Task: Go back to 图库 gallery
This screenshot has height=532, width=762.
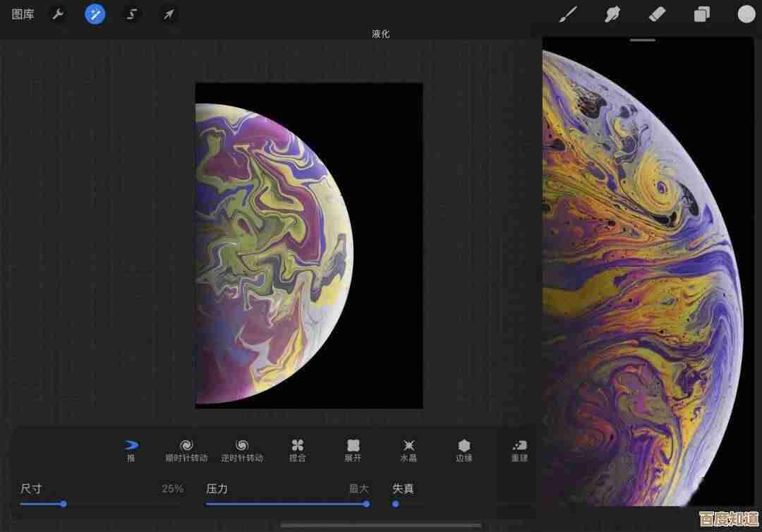Action: pos(23,14)
